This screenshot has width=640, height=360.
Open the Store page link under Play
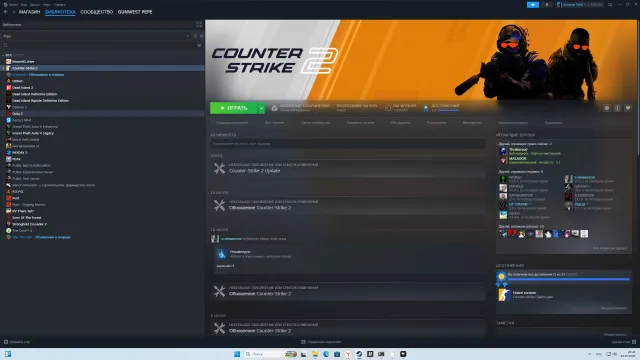click(x=232, y=122)
